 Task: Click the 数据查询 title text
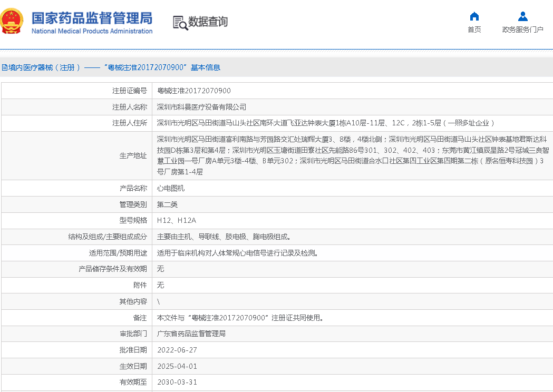tap(208, 22)
